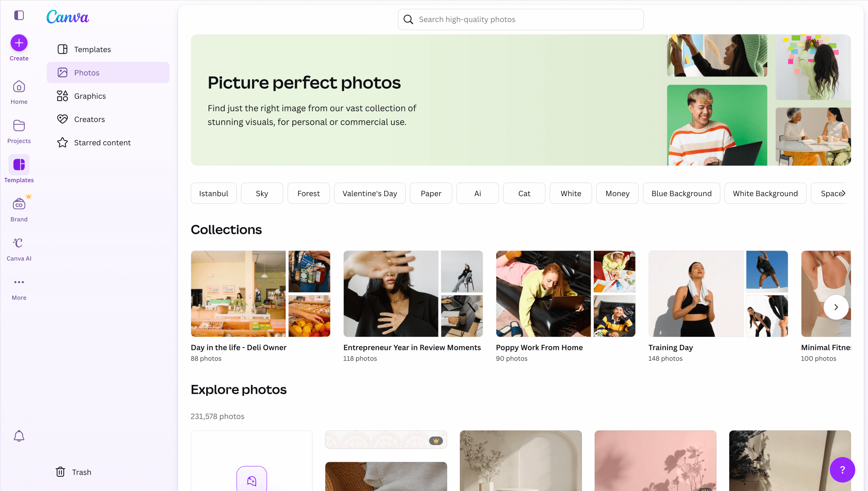This screenshot has width=868, height=491.
Task: Open the notifications bell
Action: pos(19,436)
